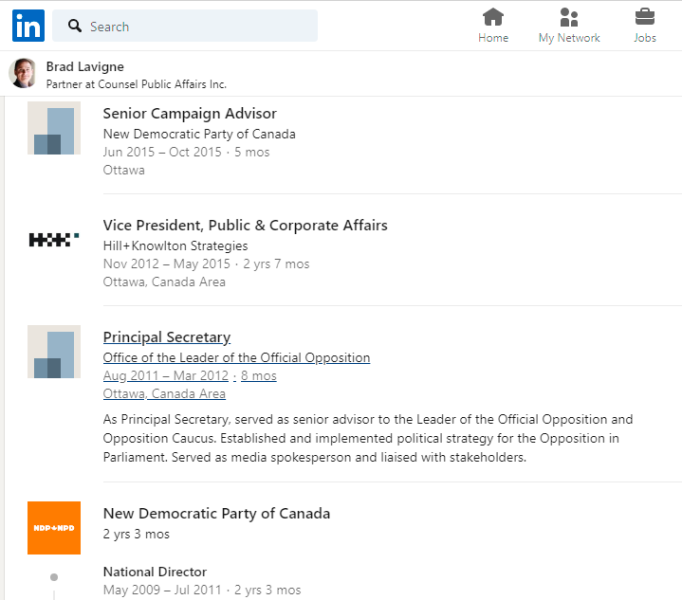The image size is (682, 600).
Task: Open the Home house icon
Action: pyautogui.click(x=493, y=17)
